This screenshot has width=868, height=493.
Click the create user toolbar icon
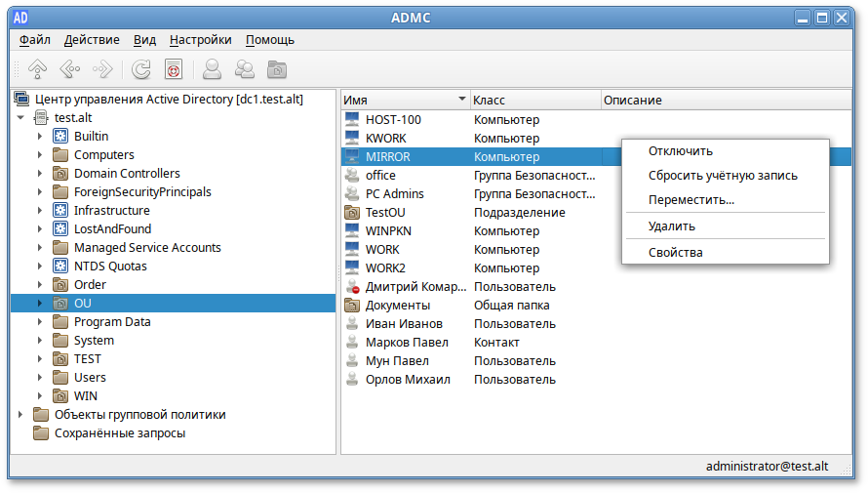[x=212, y=69]
